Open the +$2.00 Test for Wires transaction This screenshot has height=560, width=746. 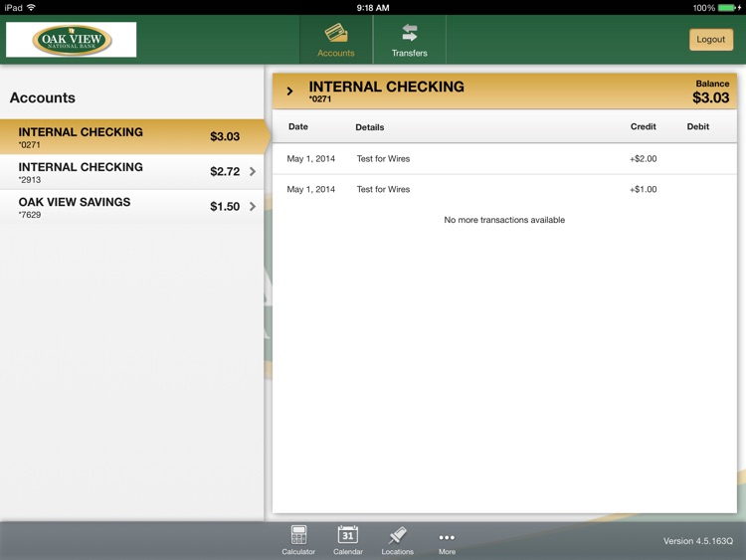click(x=504, y=159)
